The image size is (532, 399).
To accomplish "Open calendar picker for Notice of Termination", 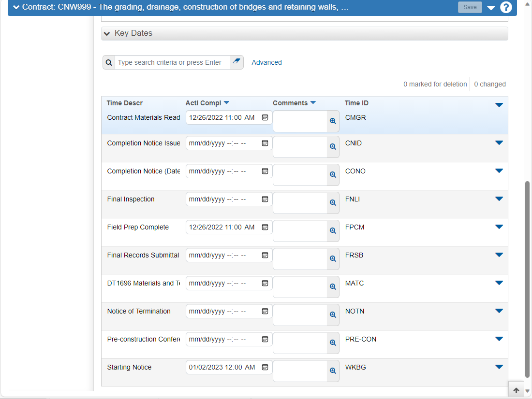I will tap(265, 311).
